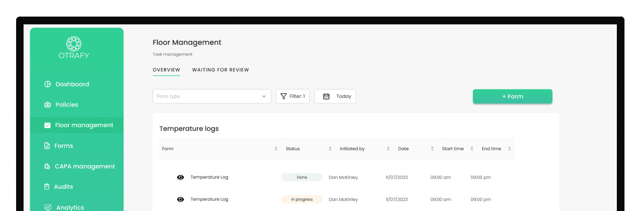Sort table by Date column arrows
Image resolution: width=644 pixels, height=211 pixels.
tap(432, 149)
